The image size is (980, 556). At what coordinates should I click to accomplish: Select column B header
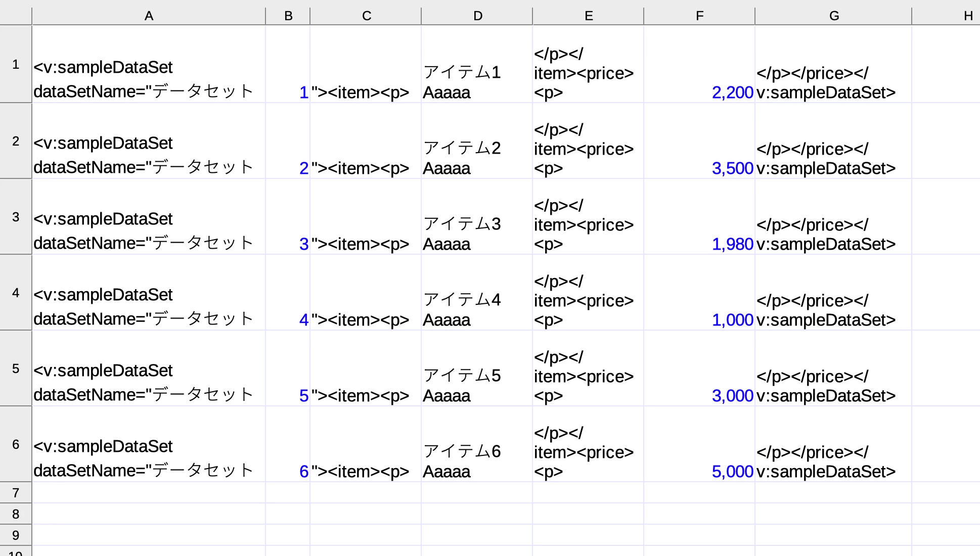click(288, 16)
